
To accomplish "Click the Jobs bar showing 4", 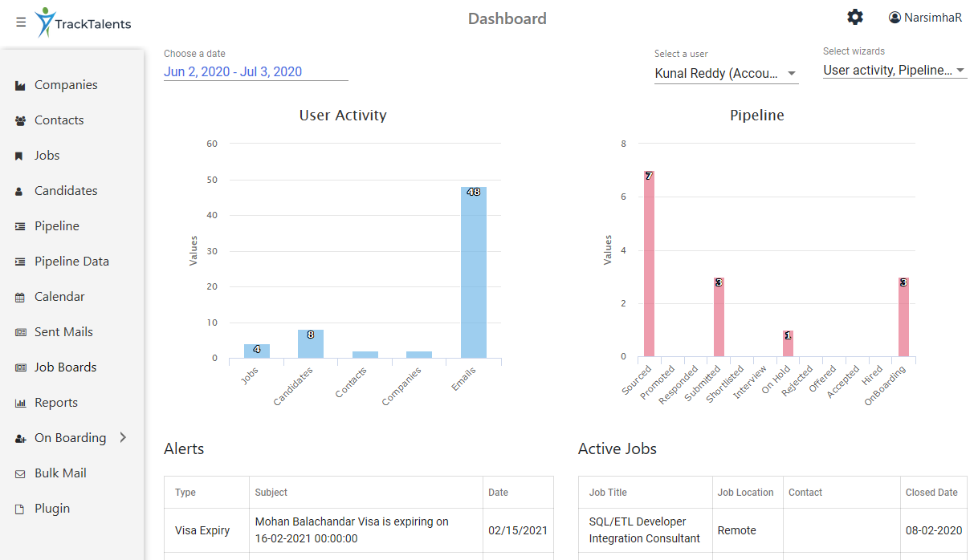I will tap(257, 351).
